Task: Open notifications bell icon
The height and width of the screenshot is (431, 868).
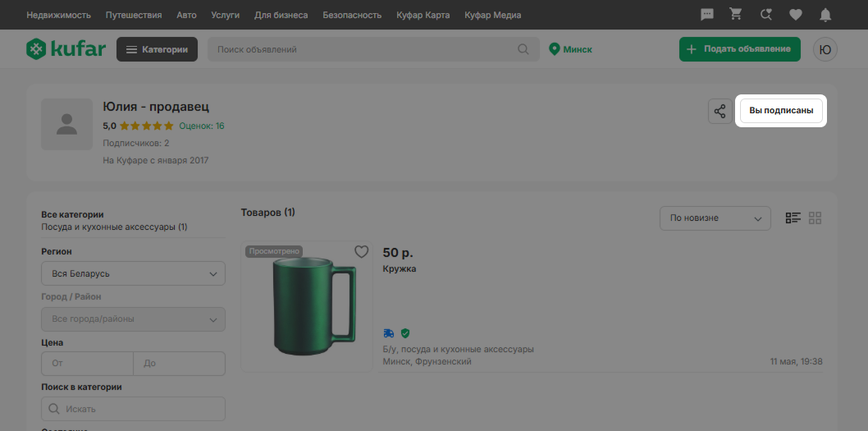Action: click(825, 15)
